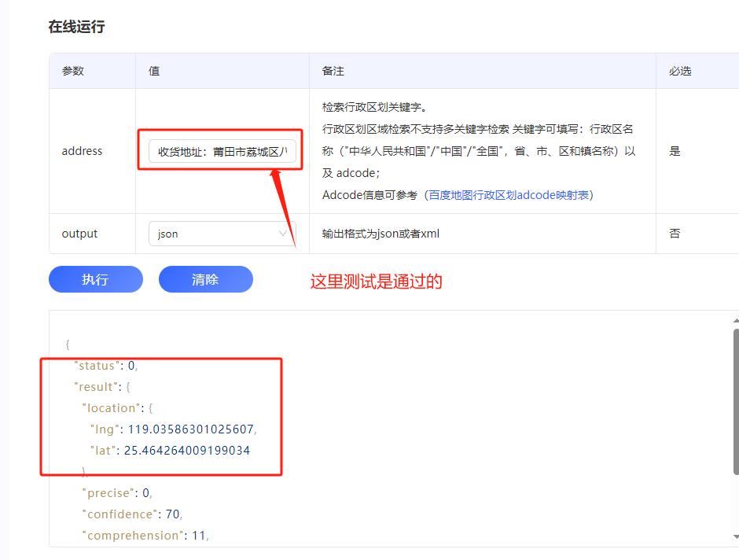
Task: Click the "comprehension": 11 line
Action: pos(145,536)
